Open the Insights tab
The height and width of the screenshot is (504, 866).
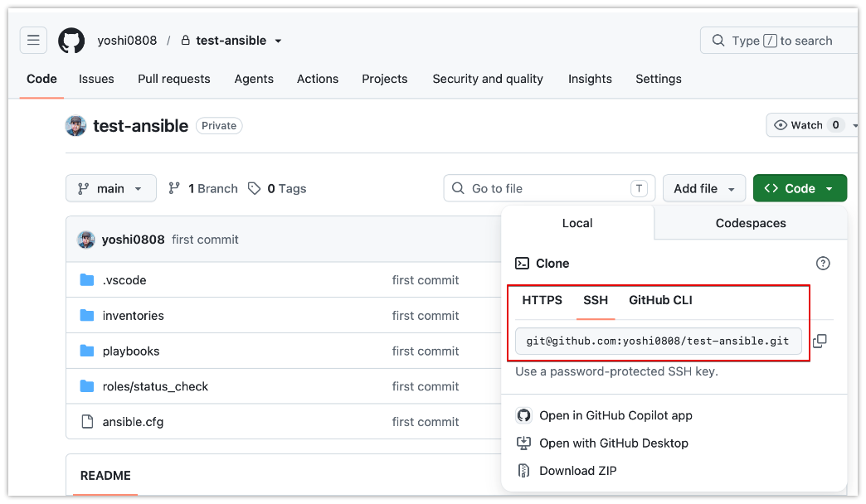(x=590, y=79)
